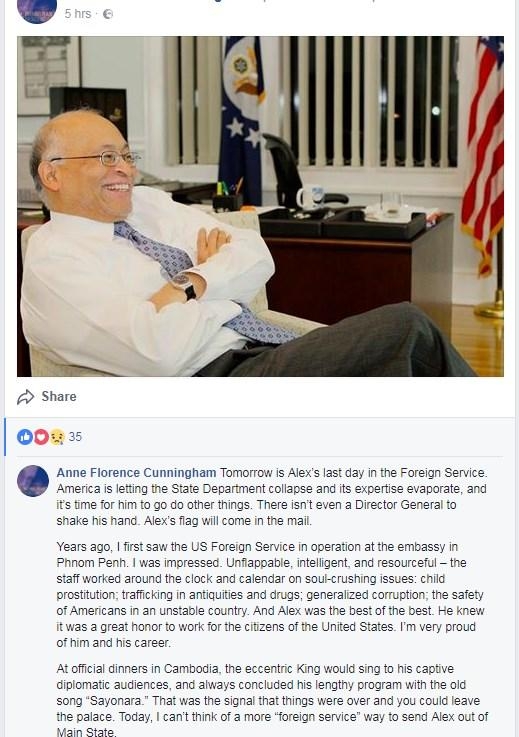Click the Share arrow icon
Viewport: 519px width, 737px height.
25,397
